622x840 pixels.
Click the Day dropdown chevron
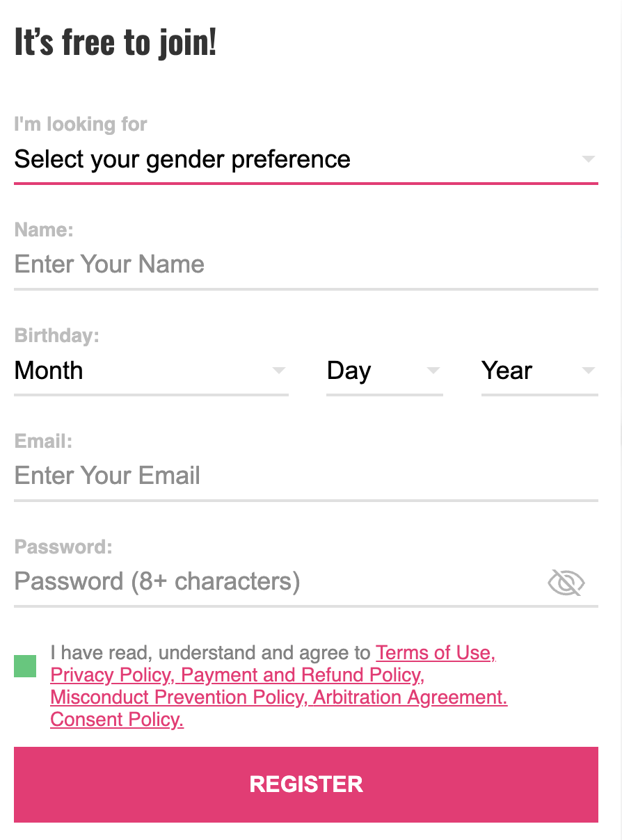tap(433, 371)
